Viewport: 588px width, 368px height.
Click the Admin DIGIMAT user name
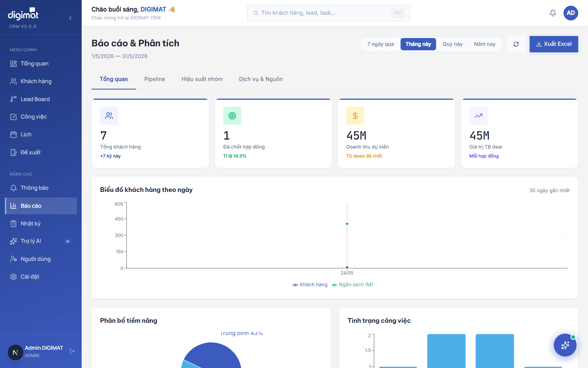point(44,348)
